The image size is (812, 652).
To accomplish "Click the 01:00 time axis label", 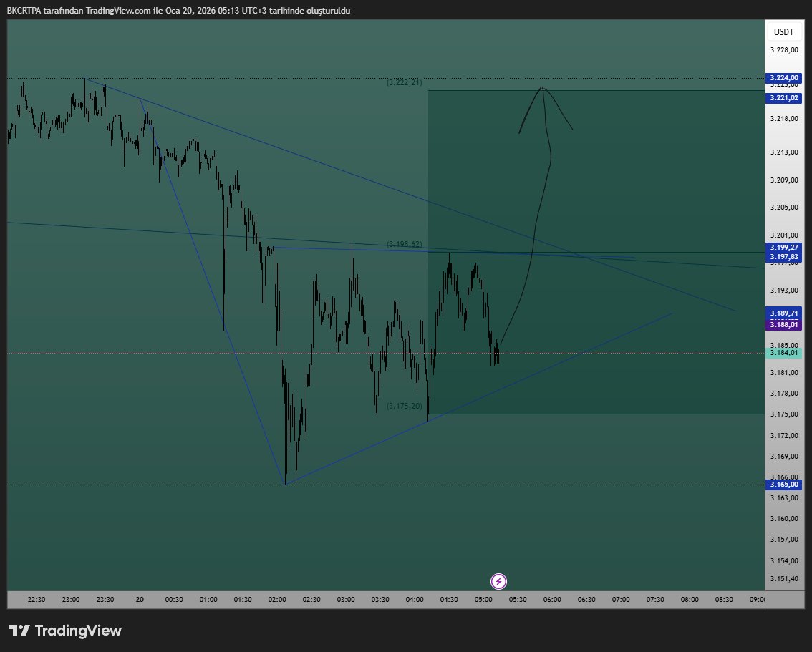I will [208, 599].
